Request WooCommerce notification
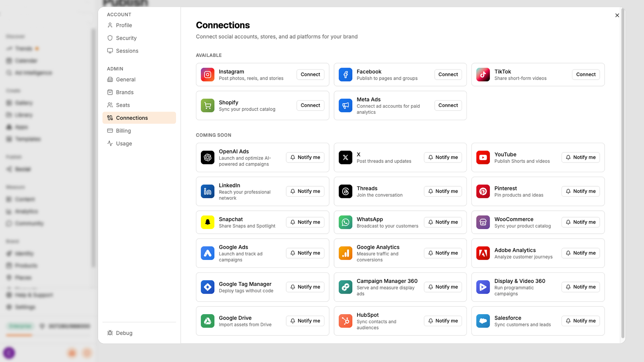644x362 pixels. [580, 222]
